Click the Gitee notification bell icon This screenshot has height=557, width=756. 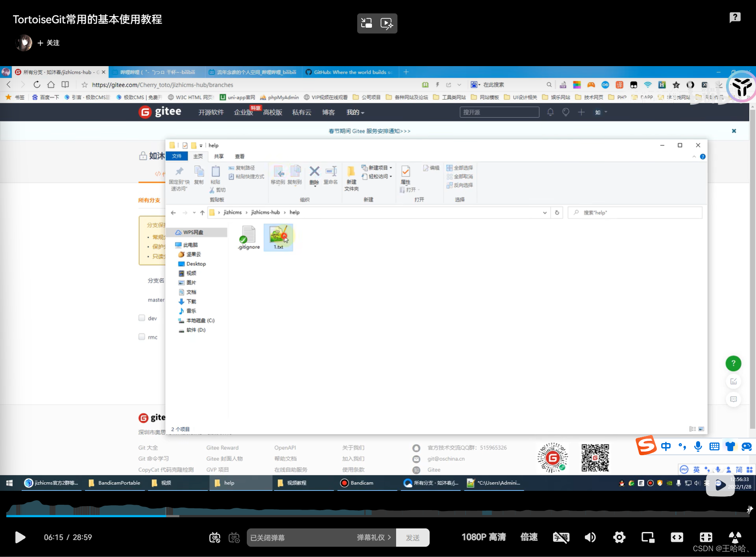[x=550, y=112]
